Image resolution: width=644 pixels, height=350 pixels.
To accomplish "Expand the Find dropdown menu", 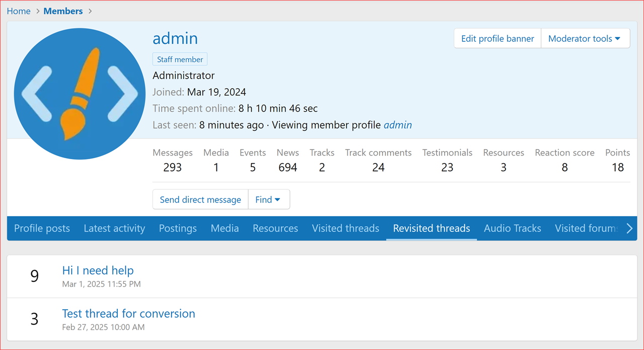I will coord(269,199).
